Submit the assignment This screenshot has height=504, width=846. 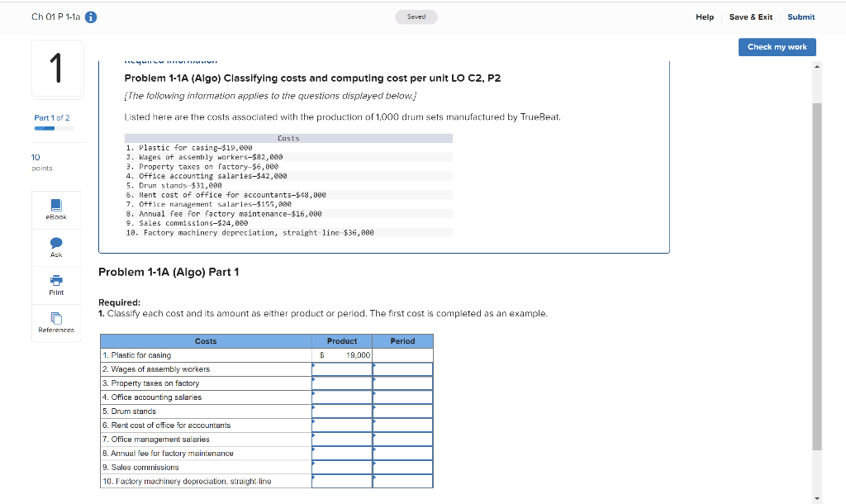click(801, 17)
